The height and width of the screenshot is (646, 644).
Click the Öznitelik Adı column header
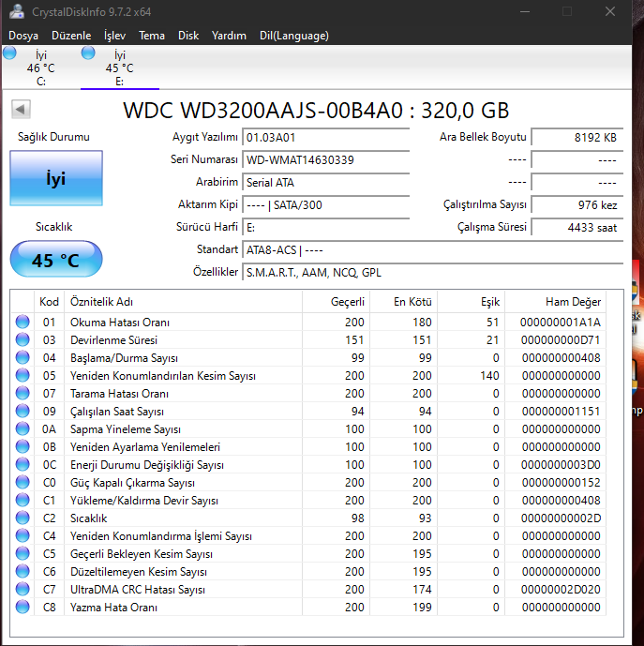(184, 302)
